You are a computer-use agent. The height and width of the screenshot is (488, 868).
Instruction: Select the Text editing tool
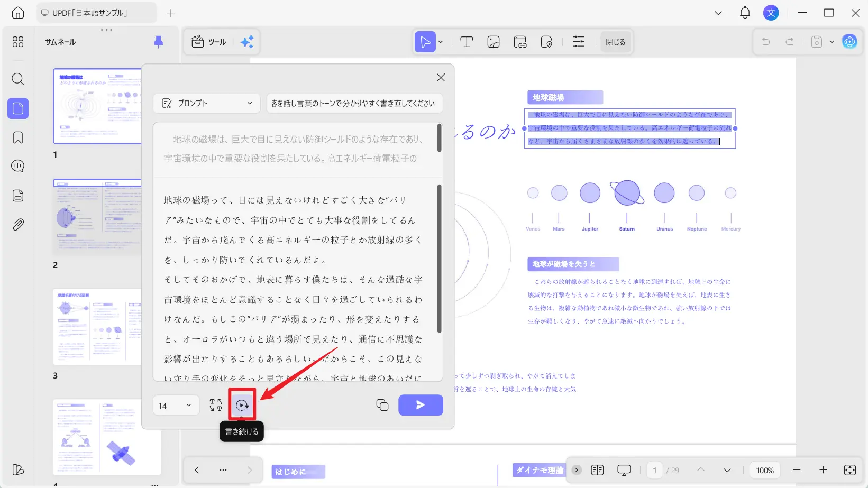466,42
